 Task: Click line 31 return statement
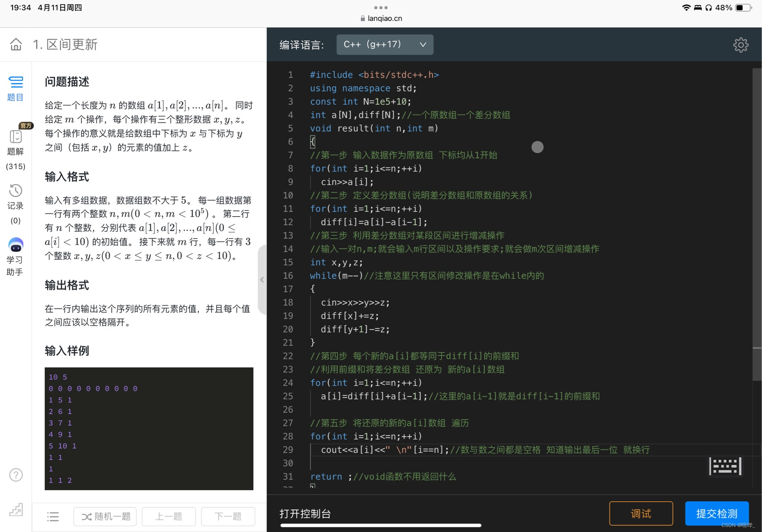click(331, 477)
